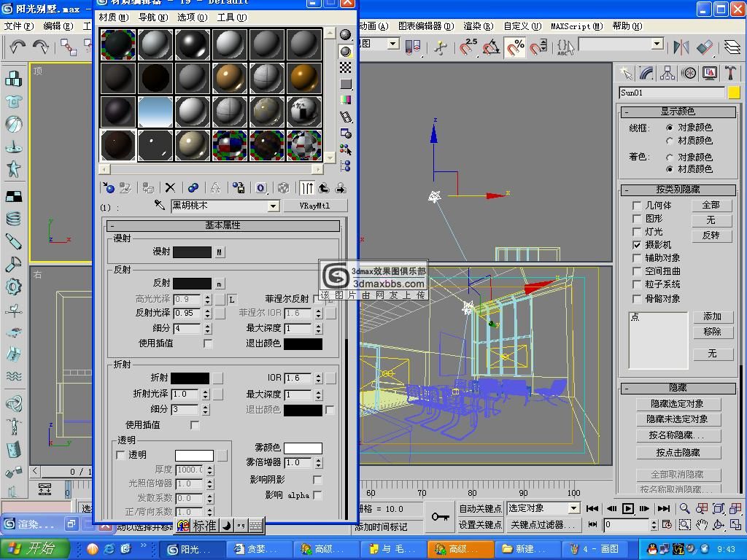Enable hide Lights (灯光) checkbox
The height and width of the screenshot is (560, 747).
636,232
